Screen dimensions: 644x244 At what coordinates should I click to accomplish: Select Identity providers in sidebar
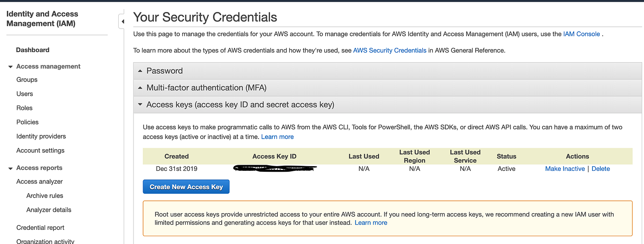(x=41, y=136)
